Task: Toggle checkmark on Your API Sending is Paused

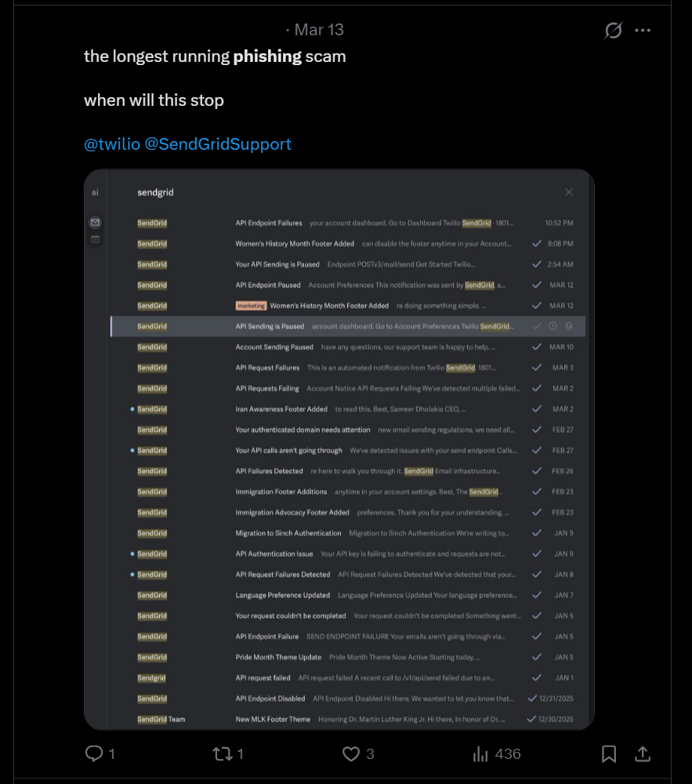Action: (x=537, y=264)
